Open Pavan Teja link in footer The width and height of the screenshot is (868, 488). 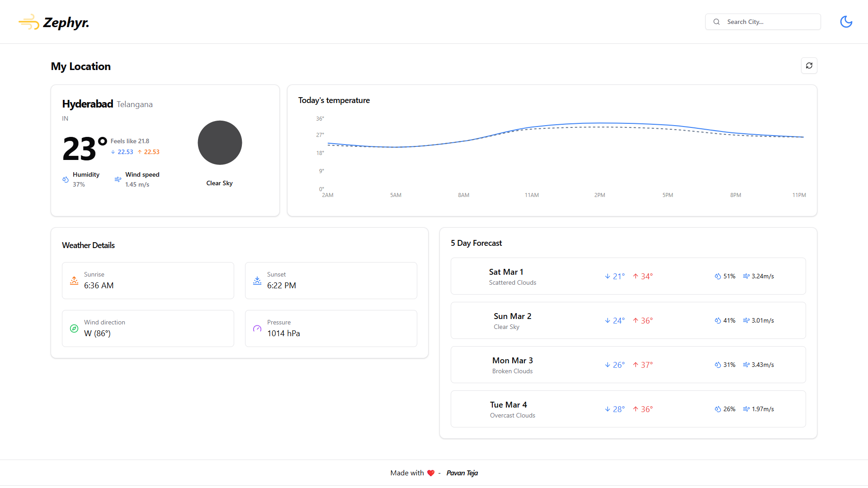click(462, 473)
